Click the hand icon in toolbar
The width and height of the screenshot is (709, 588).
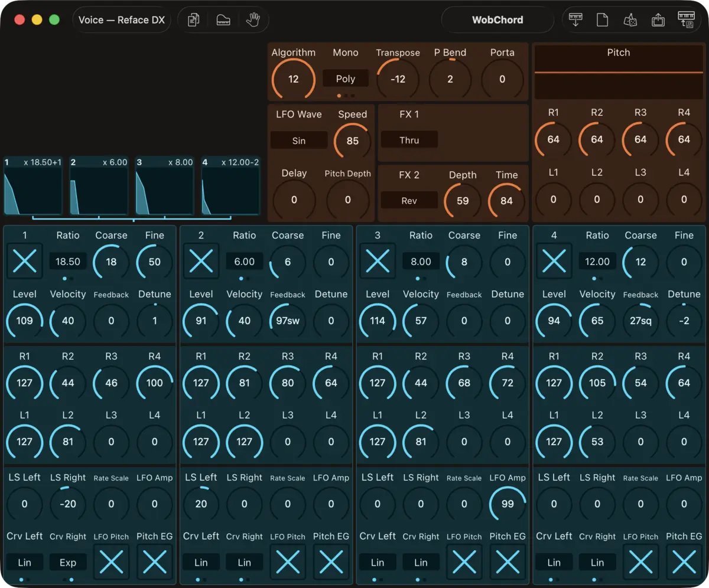point(253,20)
